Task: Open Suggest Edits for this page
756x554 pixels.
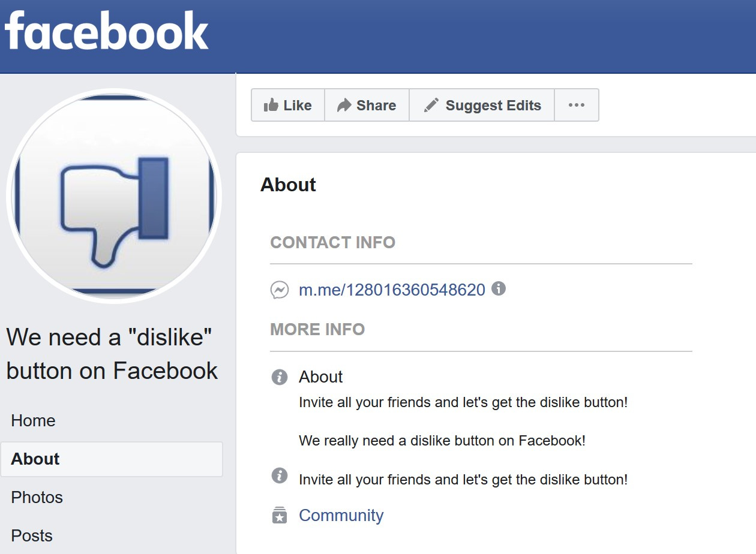Action: click(482, 106)
